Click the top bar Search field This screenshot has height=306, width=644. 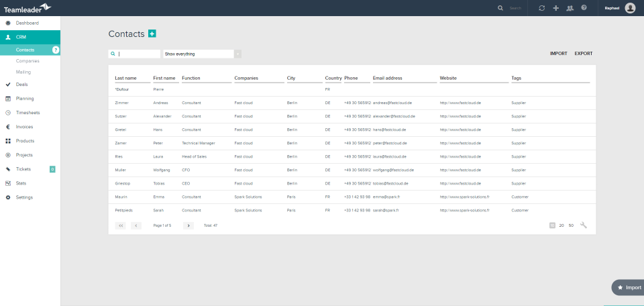click(x=515, y=8)
